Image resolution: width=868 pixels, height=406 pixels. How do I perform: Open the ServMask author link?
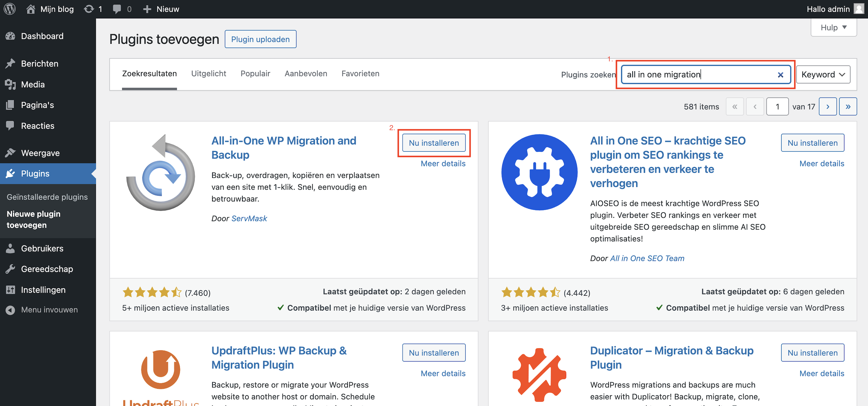click(249, 218)
